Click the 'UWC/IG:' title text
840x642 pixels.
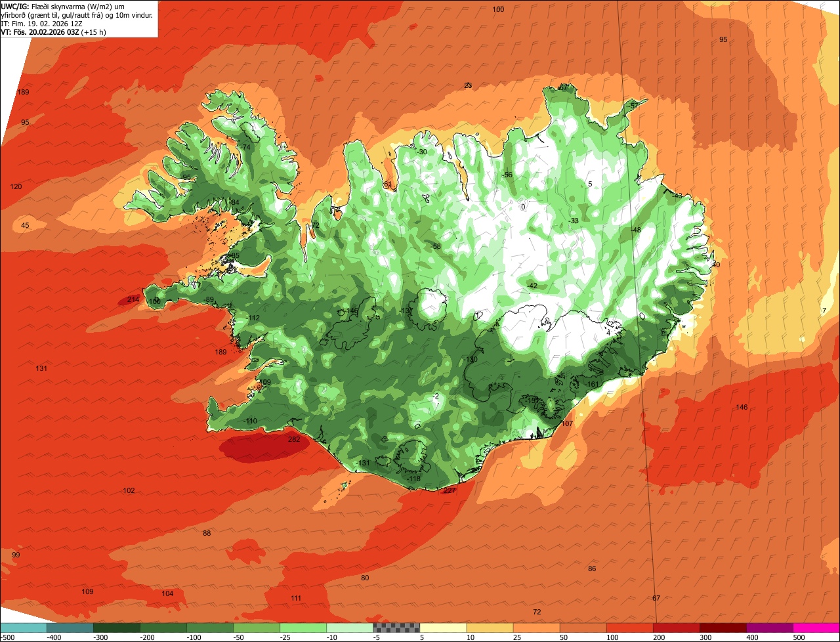(x=15, y=6)
